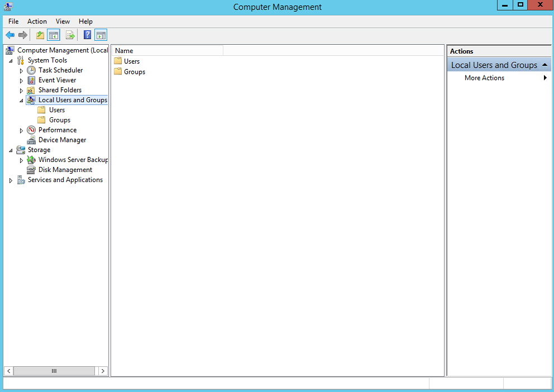The height and width of the screenshot is (392, 554).
Task: Click the tree pane scroll left arrow
Action: (x=8, y=371)
